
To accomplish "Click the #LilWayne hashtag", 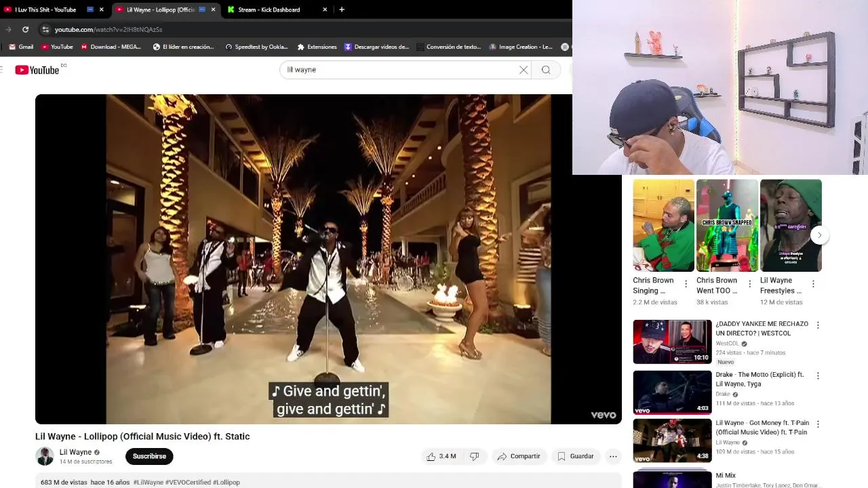I will (149, 483).
